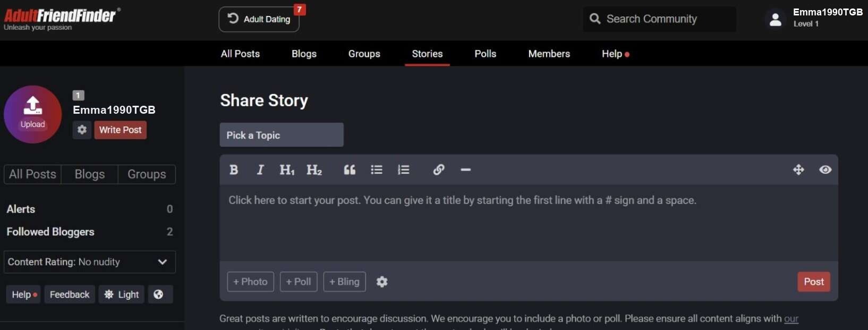Apply bold formatting in the editor
868x330 pixels.
[234, 170]
